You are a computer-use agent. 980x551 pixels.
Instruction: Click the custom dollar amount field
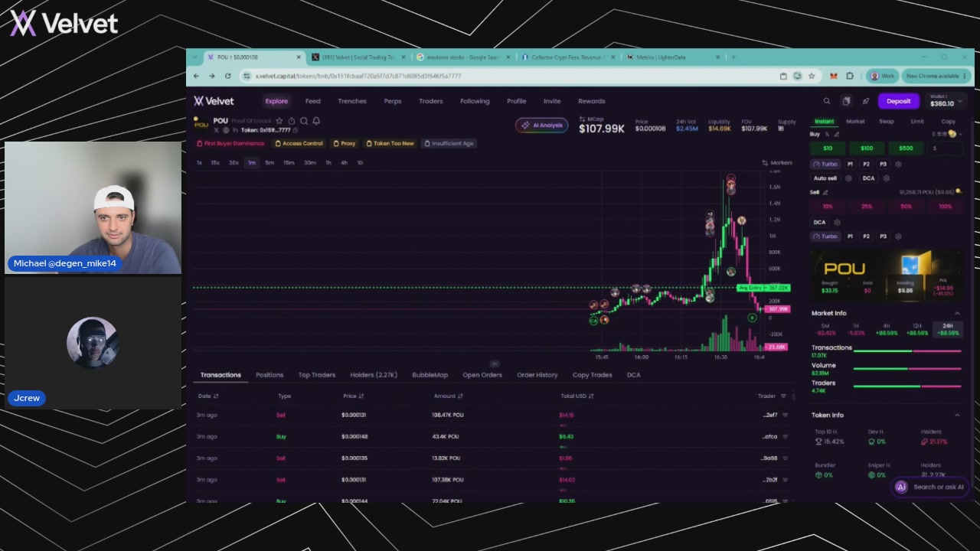coord(946,148)
